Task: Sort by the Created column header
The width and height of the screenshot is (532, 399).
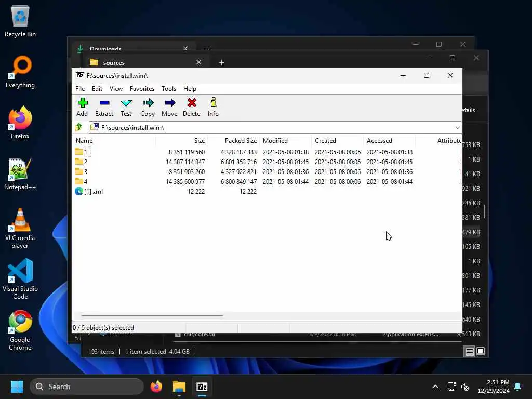Action: pyautogui.click(x=337, y=140)
